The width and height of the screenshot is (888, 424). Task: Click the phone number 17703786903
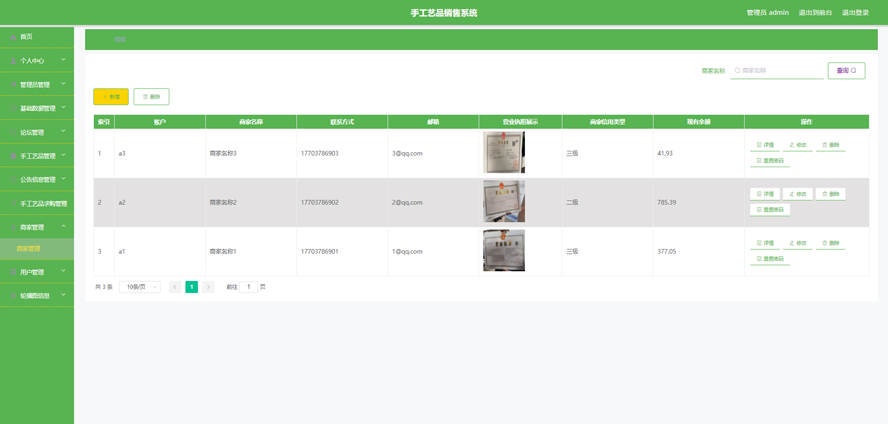[319, 153]
